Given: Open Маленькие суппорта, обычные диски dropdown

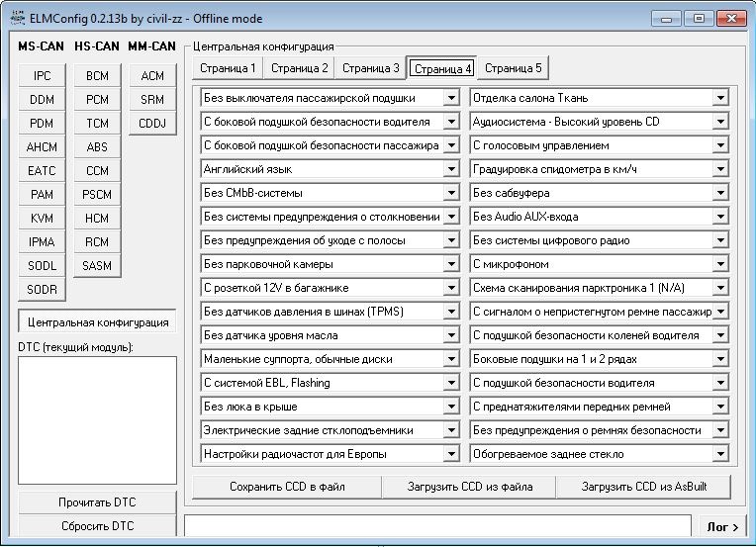Looking at the screenshot, I should coord(330,359).
